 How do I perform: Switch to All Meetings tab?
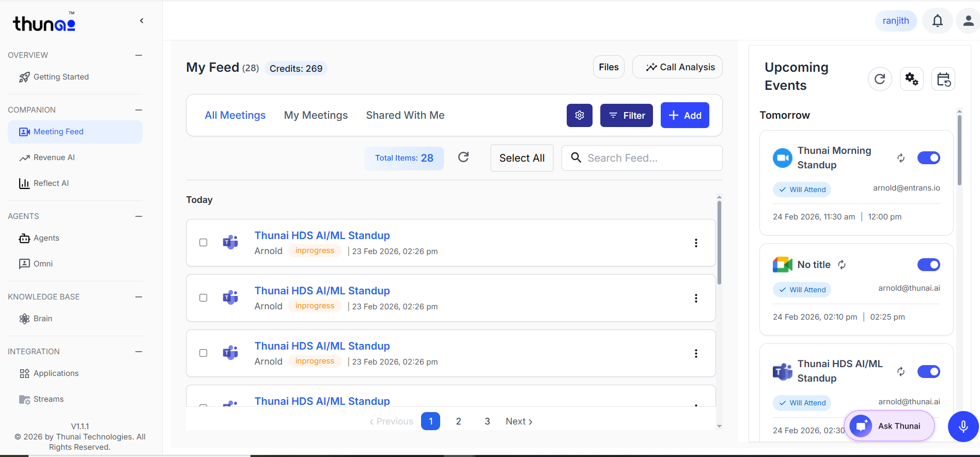(235, 115)
